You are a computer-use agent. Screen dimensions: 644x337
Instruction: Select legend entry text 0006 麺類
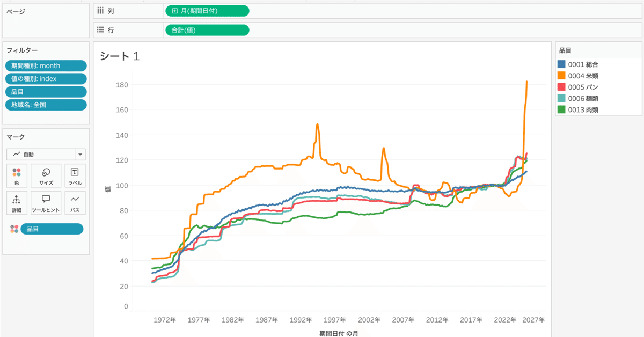tap(583, 98)
